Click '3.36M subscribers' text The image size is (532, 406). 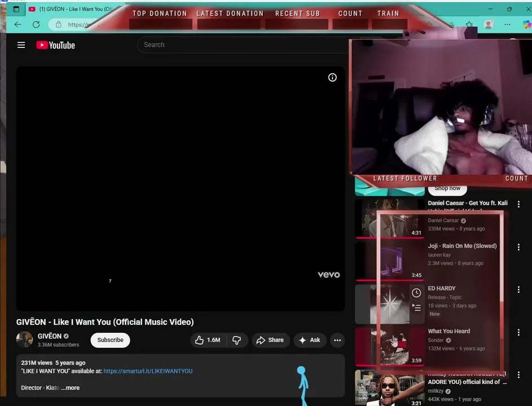[x=59, y=345]
